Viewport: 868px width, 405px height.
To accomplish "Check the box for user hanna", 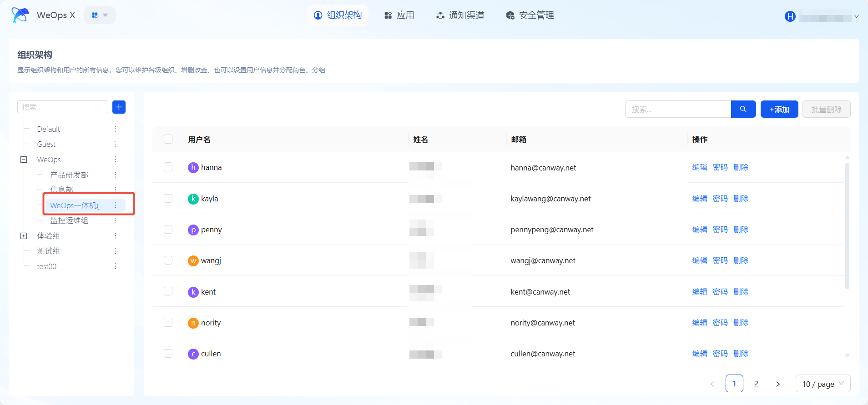I will (168, 167).
